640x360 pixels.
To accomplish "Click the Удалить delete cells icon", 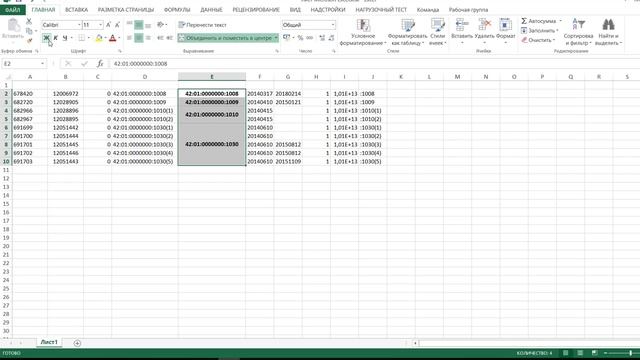I will click(x=484, y=25).
